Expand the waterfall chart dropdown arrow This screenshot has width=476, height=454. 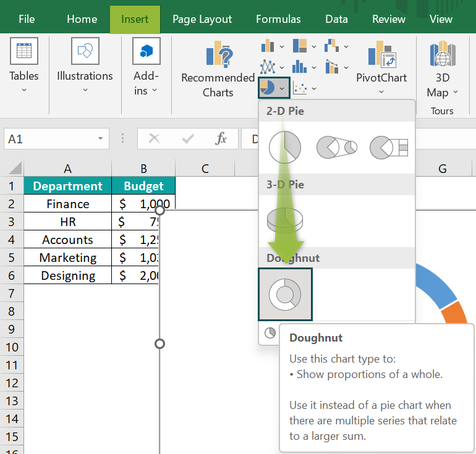(346, 47)
